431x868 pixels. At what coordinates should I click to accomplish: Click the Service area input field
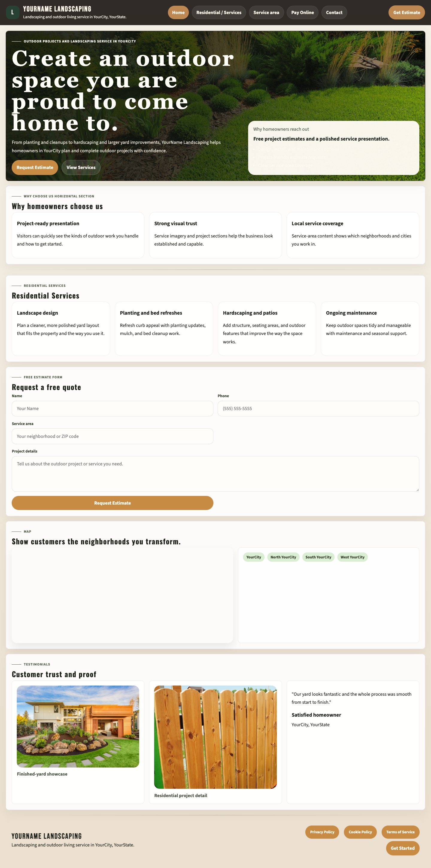112,436
